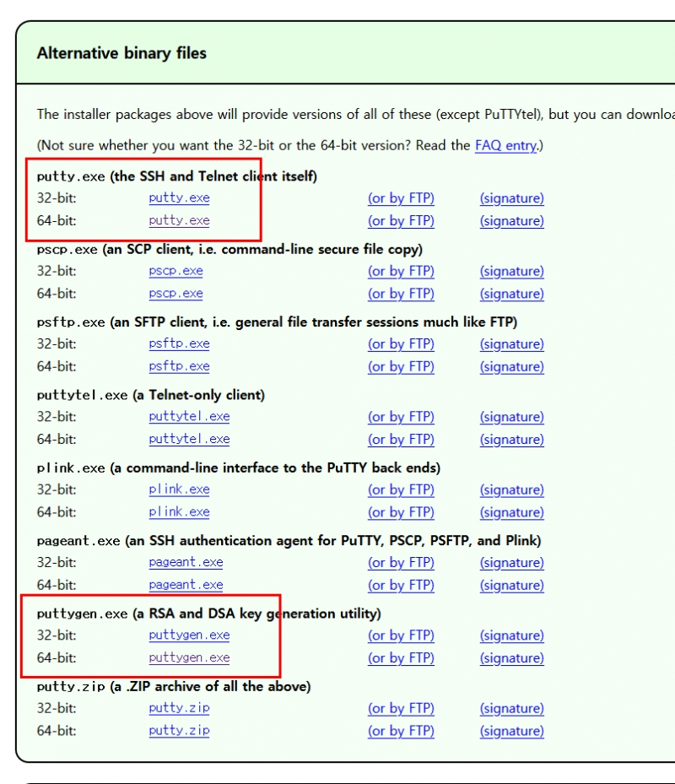Image resolution: width=675 pixels, height=784 pixels.
Task: Download 64-bit puttygen.exe
Action: pyautogui.click(x=189, y=658)
